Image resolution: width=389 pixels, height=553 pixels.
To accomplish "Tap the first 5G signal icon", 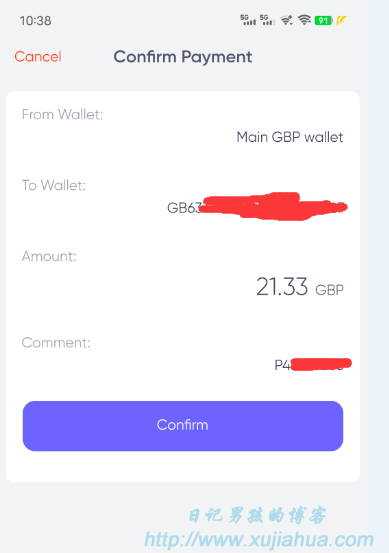I will coord(248,20).
